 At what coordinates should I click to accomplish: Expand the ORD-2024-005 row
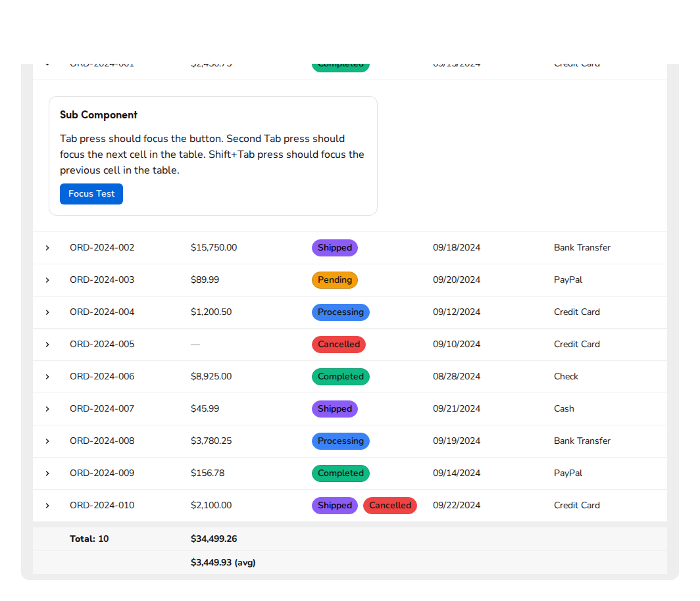(47, 344)
